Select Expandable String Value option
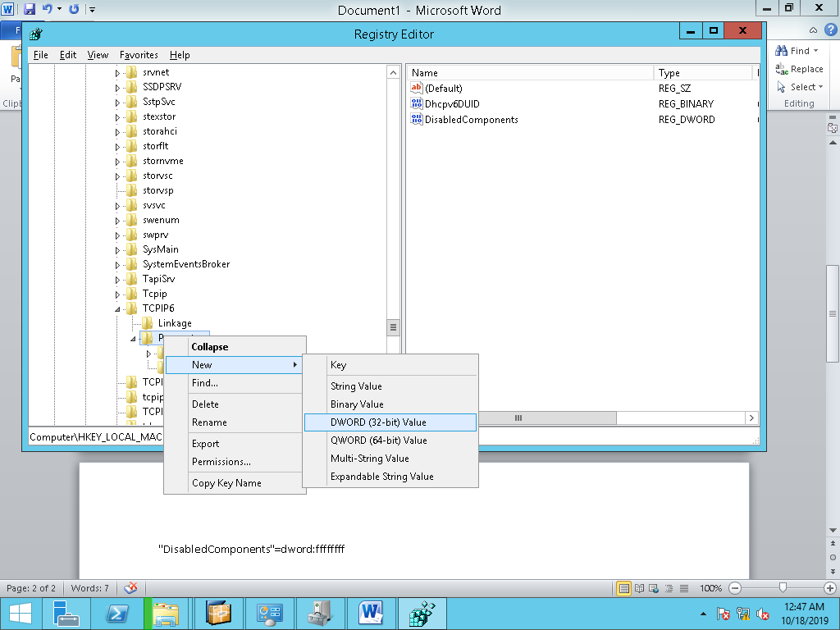 [390, 477]
